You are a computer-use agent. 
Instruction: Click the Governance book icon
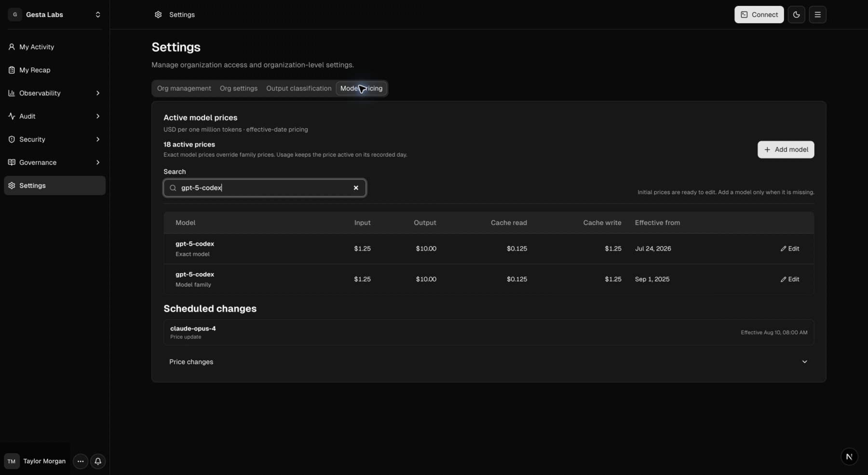pos(12,162)
